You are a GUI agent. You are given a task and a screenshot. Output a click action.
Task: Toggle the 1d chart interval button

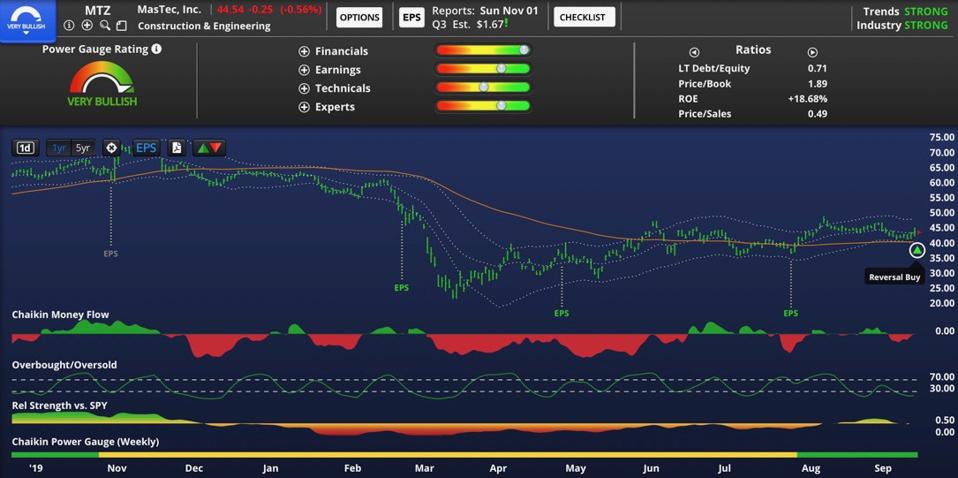click(25, 148)
